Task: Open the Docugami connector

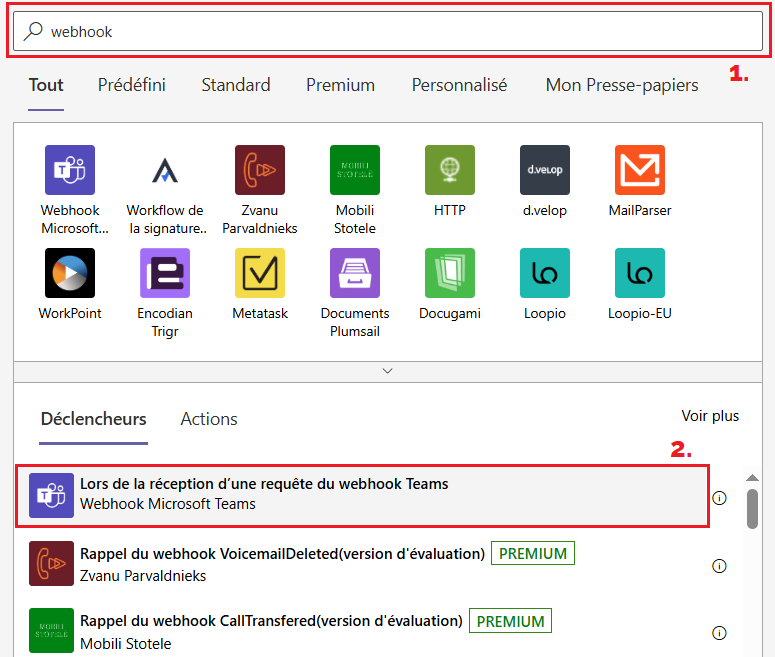Action: 449,273
